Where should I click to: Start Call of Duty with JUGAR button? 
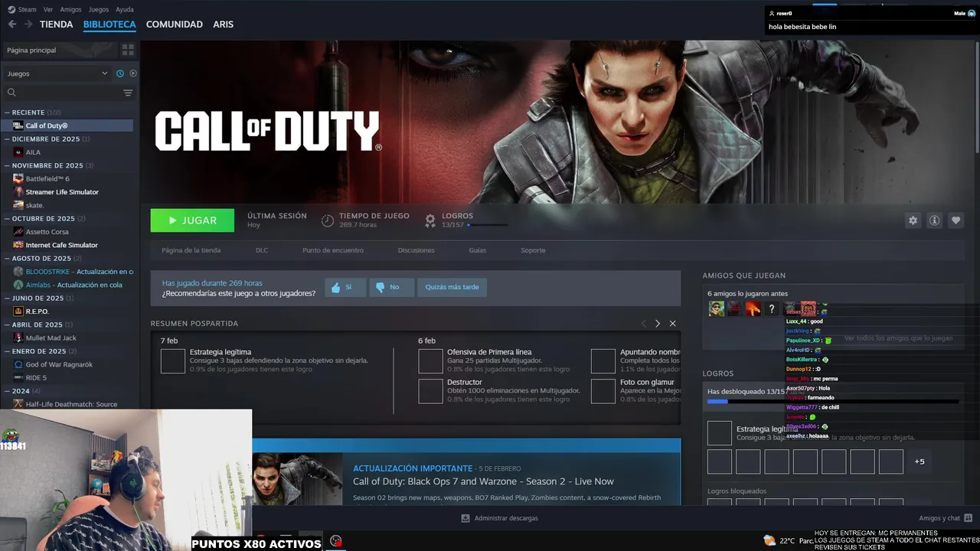pyautogui.click(x=192, y=220)
